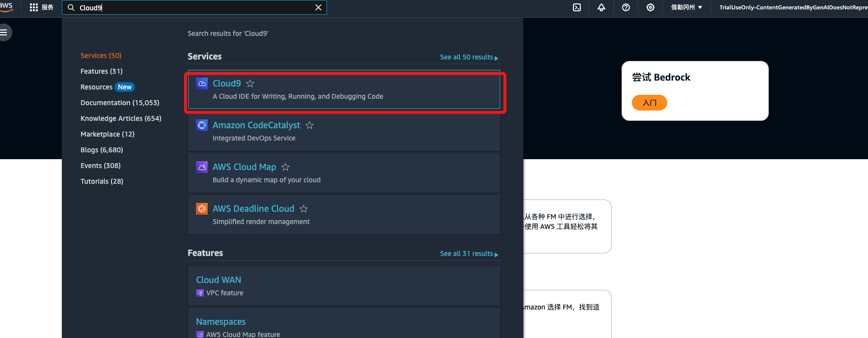
Task: See all 50 services results
Action: pyautogui.click(x=469, y=57)
